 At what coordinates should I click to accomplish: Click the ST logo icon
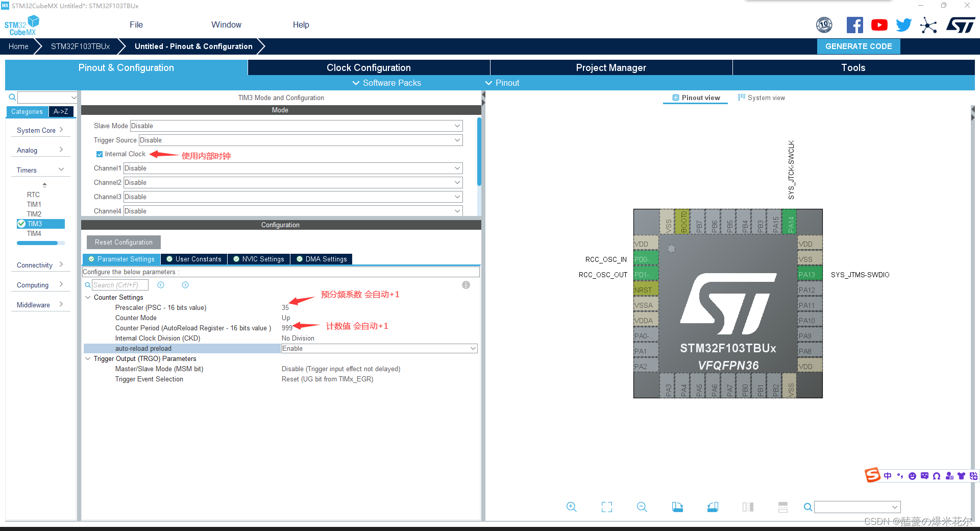tap(961, 25)
